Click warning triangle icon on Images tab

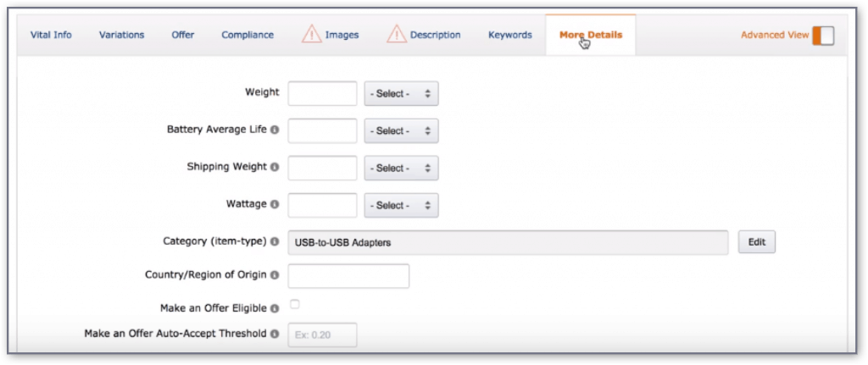311,35
